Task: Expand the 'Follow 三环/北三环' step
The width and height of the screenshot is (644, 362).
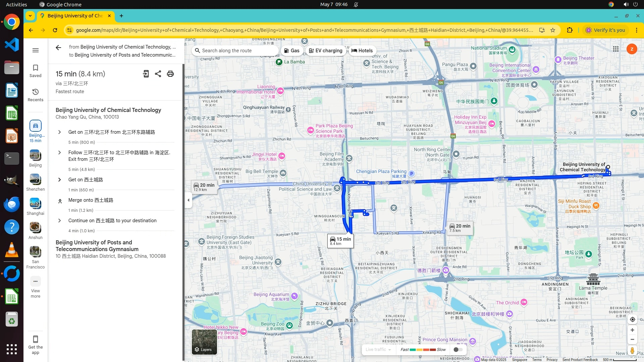Action: click(60, 153)
